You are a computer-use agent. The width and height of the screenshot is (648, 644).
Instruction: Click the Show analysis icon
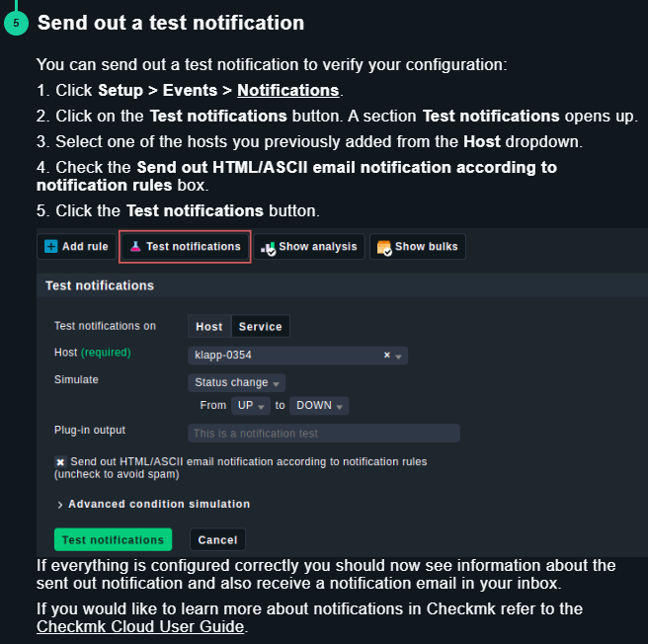click(x=268, y=247)
